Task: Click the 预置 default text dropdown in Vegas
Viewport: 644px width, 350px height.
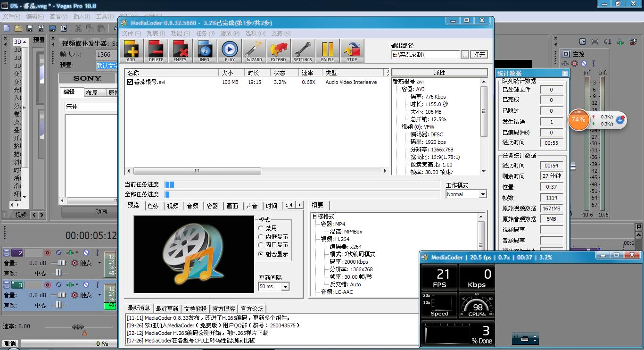Action: click(107, 65)
